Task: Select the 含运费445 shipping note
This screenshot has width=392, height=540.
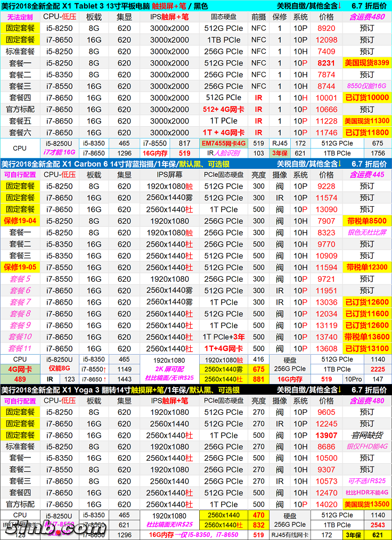Action: (367, 175)
